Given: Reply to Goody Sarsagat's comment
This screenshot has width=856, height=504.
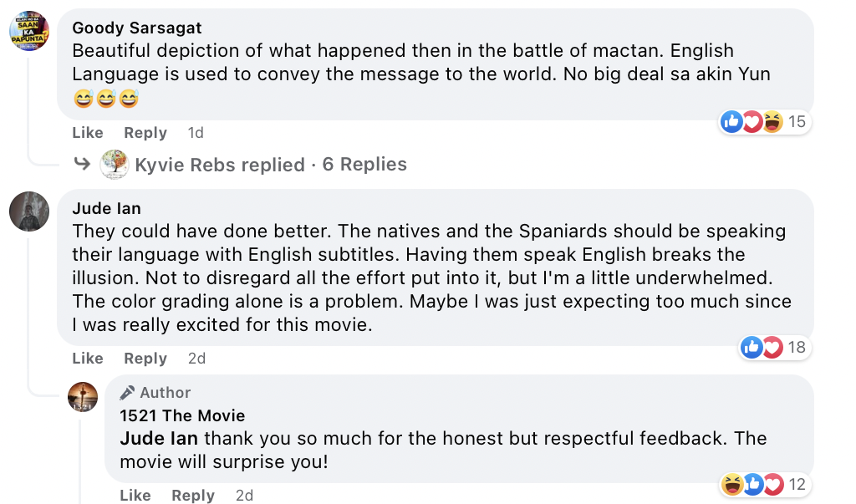Looking at the screenshot, I should click(x=145, y=133).
